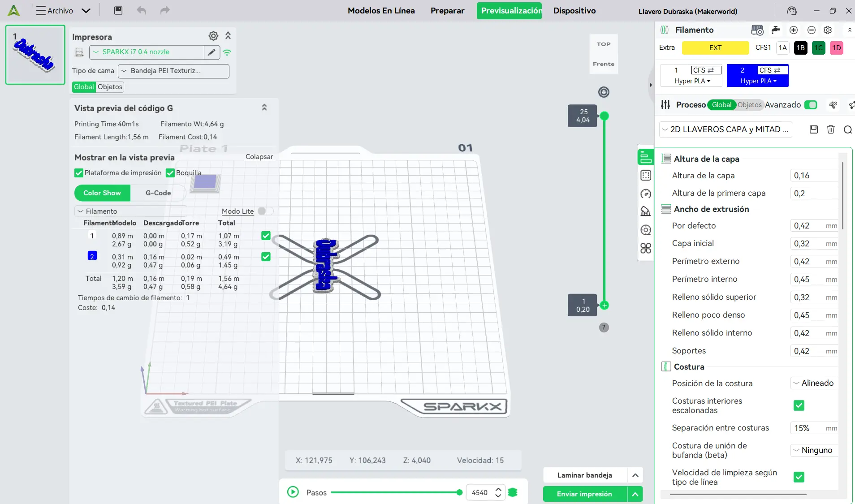
Task: Toggle the Boquilla checkbox
Action: (170, 173)
